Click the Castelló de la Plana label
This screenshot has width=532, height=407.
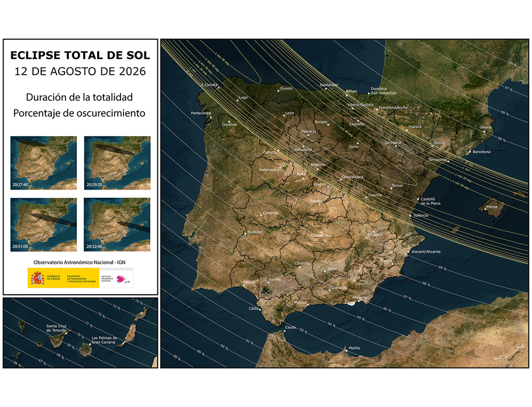pos(431,201)
